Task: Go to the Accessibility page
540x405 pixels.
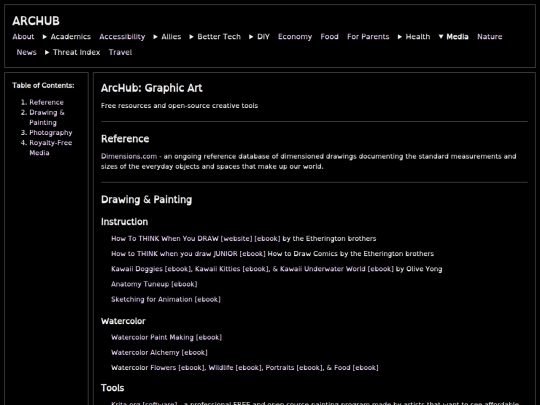Action: tap(122, 37)
